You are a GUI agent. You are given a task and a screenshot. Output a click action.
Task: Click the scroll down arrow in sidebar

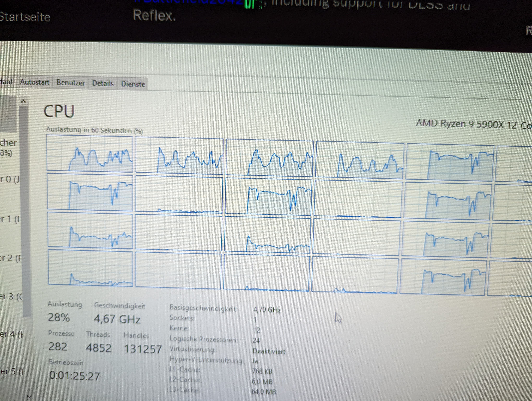click(29, 396)
